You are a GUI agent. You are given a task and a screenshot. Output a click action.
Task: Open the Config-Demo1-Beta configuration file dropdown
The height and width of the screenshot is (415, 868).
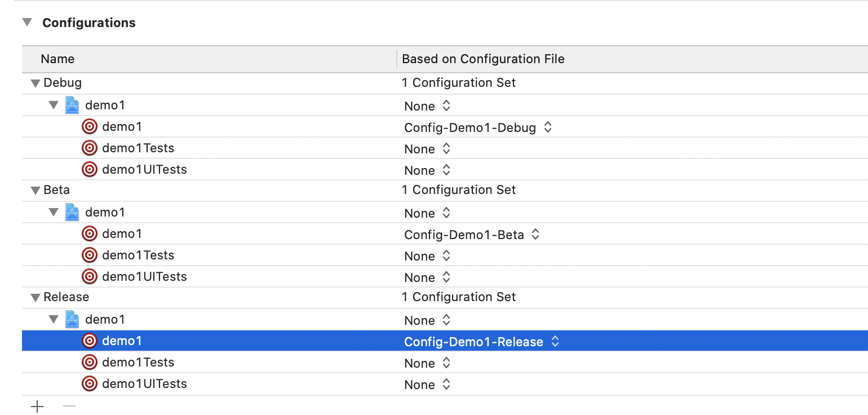(x=535, y=235)
